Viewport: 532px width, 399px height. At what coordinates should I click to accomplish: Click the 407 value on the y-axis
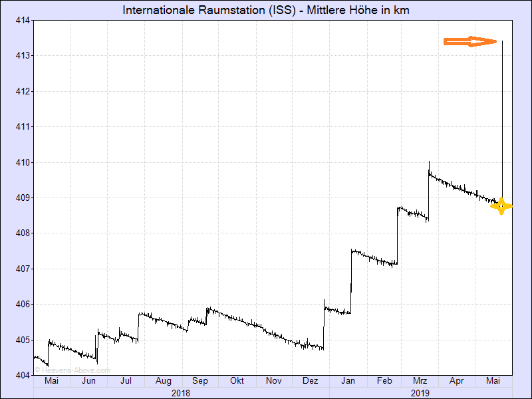click(x=23, y=269)
